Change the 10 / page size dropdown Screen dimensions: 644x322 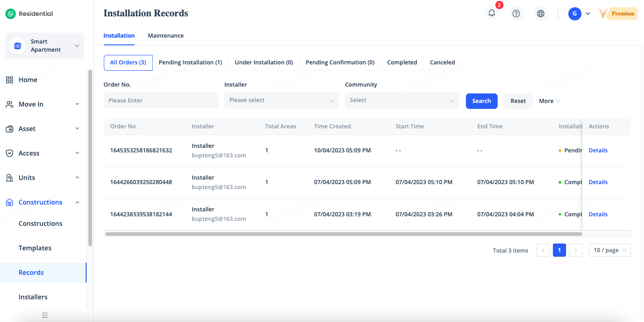pos(609,250)
